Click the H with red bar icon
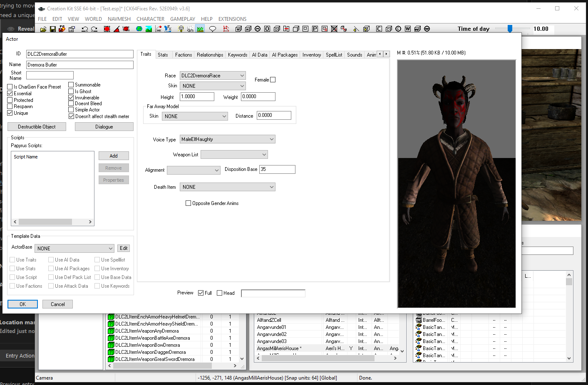Viewport: 588px width, 385px height. coord(286,29)
